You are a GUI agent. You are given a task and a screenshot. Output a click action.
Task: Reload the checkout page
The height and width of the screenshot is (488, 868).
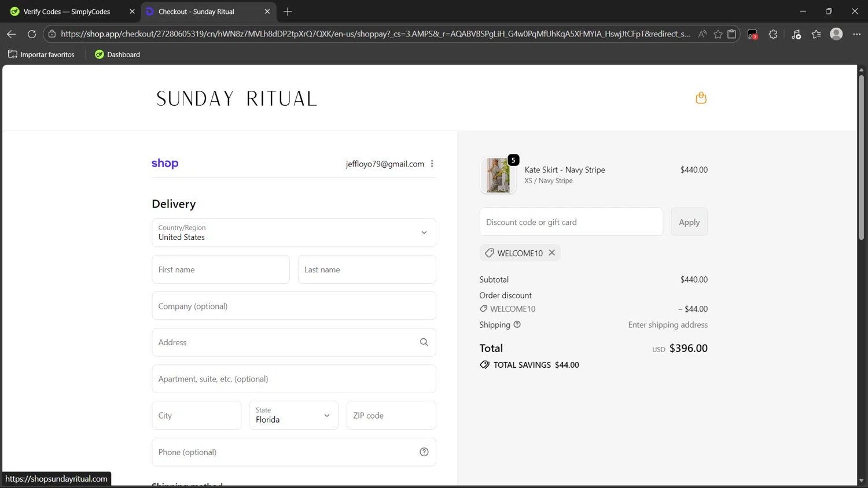pyautogui.click(x=32, y=34)
